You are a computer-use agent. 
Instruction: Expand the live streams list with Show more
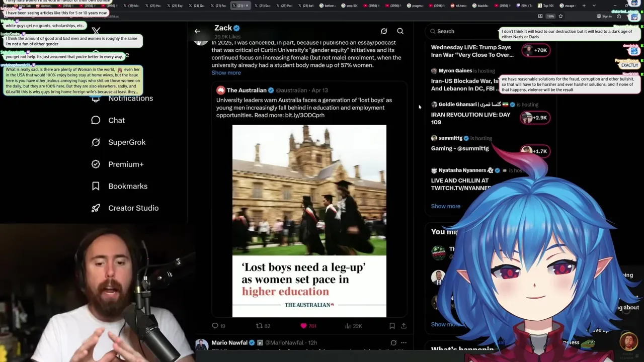[x=446, y=206]
